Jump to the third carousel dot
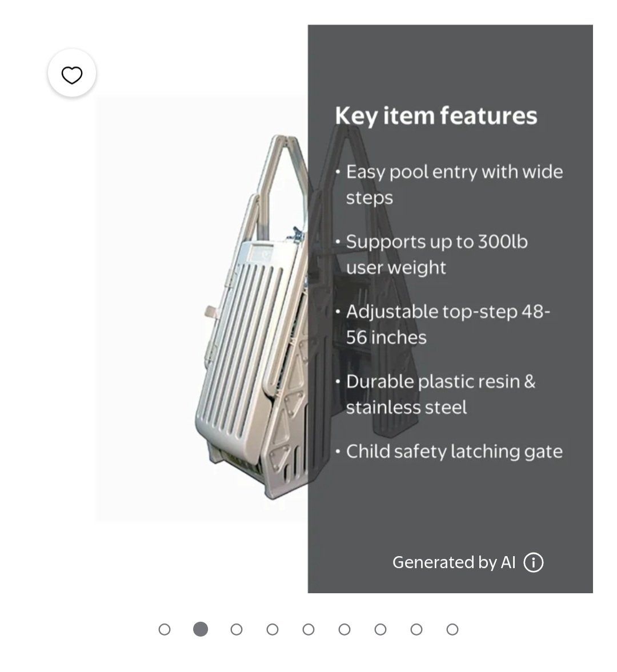 click(237, 629)
